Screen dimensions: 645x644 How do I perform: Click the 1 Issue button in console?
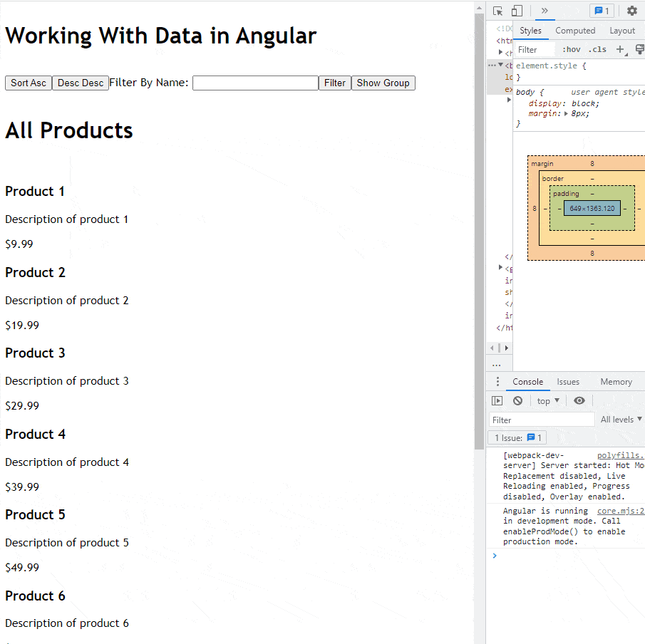coord(517,438)
